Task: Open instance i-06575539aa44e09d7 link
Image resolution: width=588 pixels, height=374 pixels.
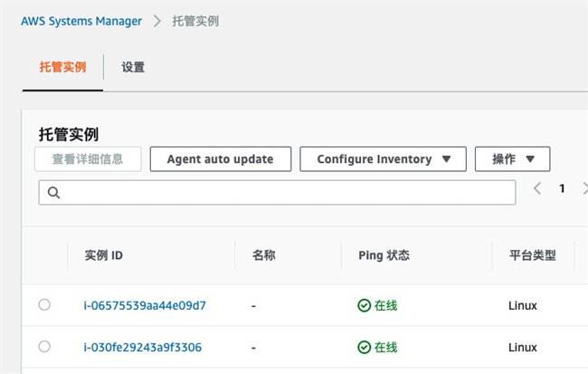Action: 145,305
